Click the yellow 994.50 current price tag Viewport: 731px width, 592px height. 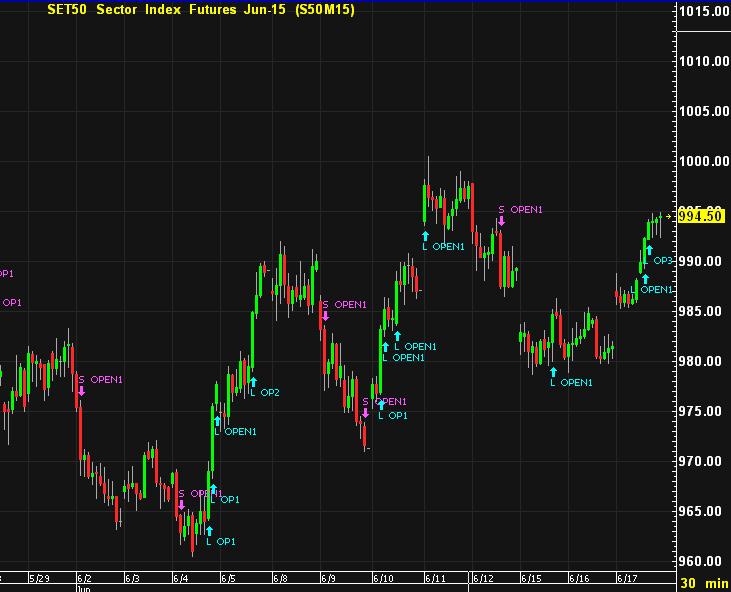[701, 216]
